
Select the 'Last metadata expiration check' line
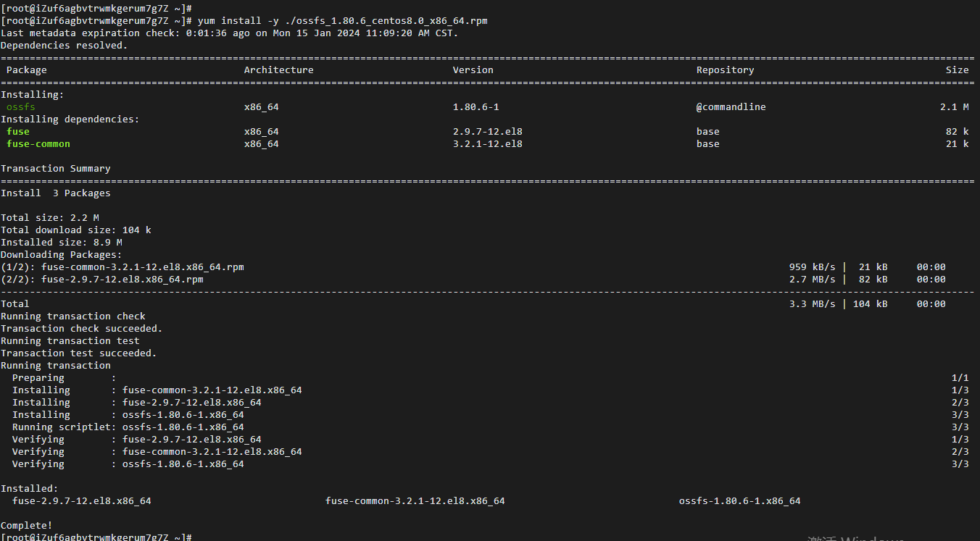point(230,33)
